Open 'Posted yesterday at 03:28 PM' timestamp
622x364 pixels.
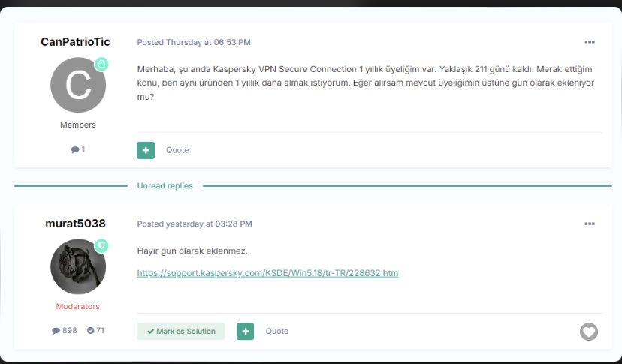195,224
